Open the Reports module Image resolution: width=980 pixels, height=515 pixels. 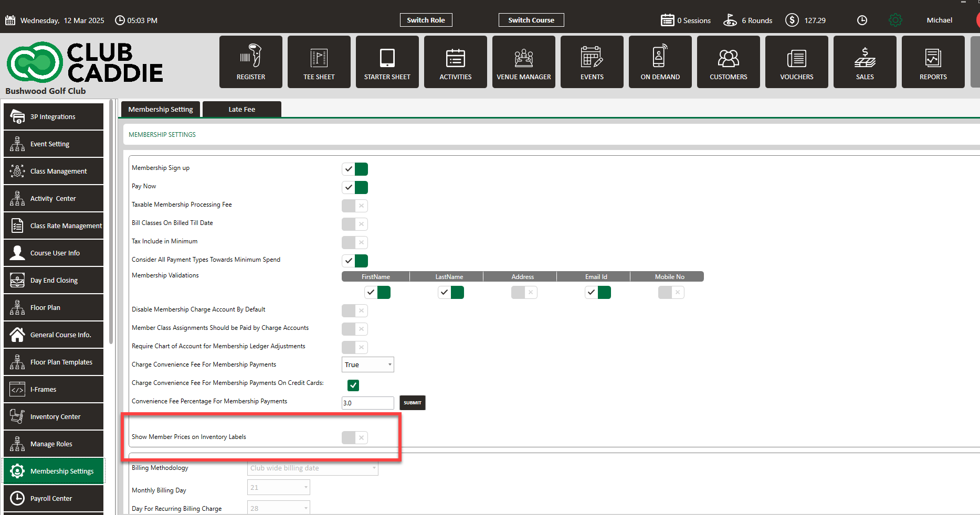(933, 62)
